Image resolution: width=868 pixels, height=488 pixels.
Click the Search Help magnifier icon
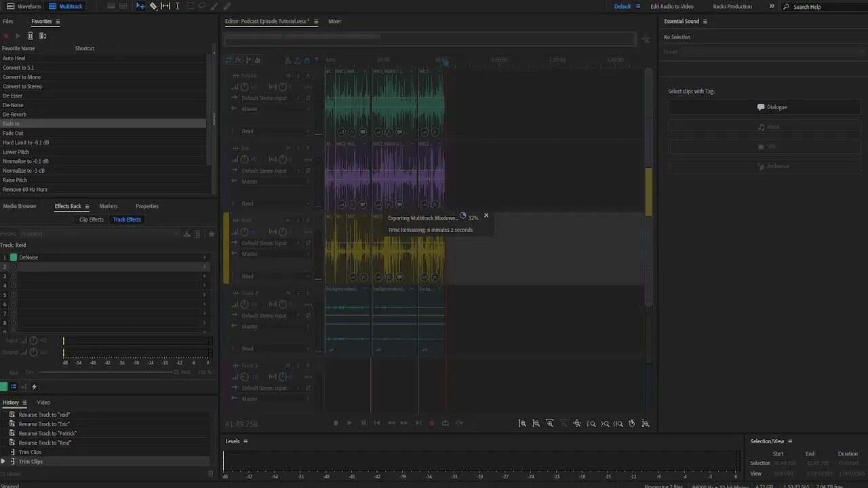pos(787,7)
